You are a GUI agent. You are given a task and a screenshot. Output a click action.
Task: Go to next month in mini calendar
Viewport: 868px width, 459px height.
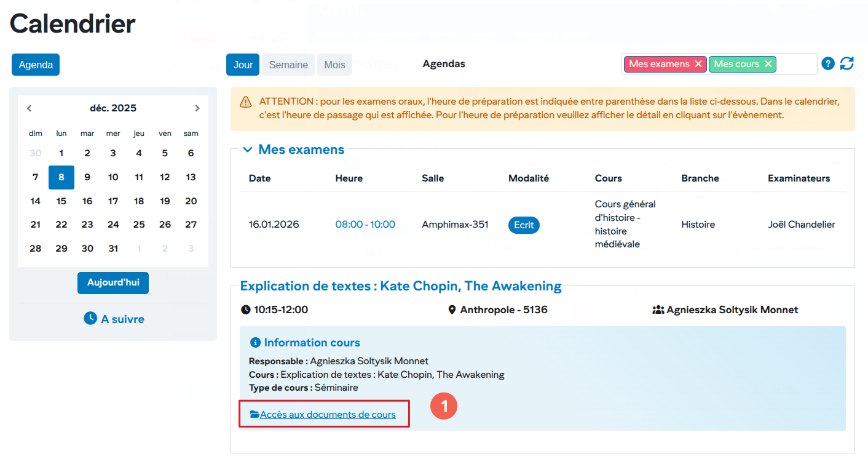(x=197, y=108)
